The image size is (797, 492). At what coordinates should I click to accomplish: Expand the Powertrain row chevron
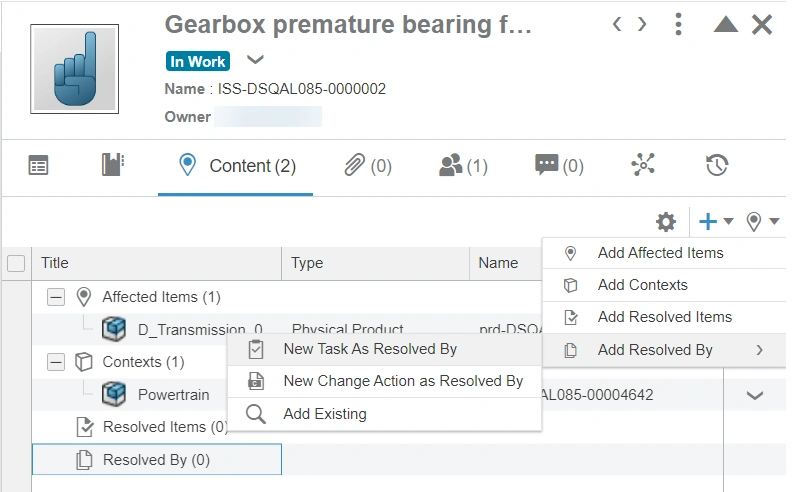click(755, 395)
